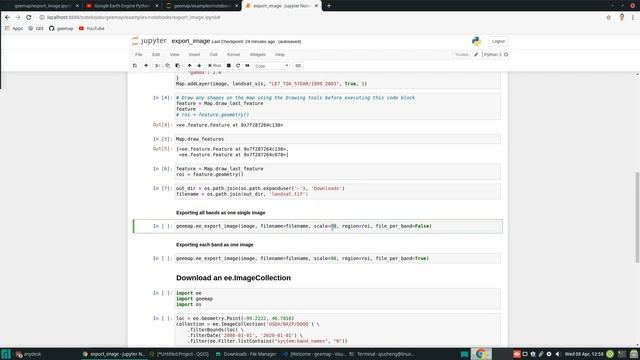Switch to Terminal window in taskbar

pos(382,354)
